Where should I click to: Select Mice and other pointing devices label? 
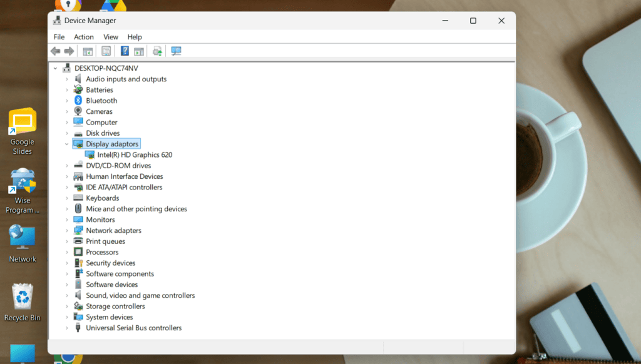click(x=136, y=209)
